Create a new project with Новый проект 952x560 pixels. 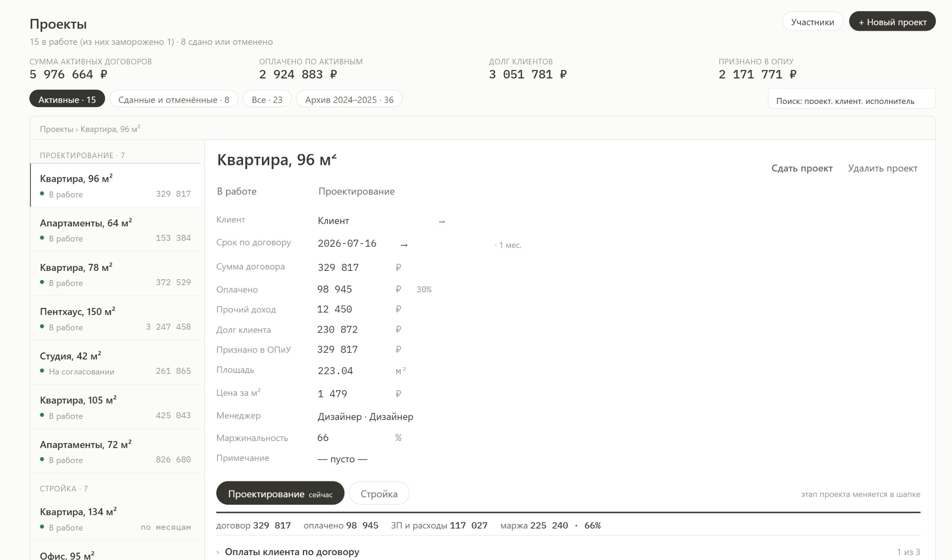click(x=892, y=22)
